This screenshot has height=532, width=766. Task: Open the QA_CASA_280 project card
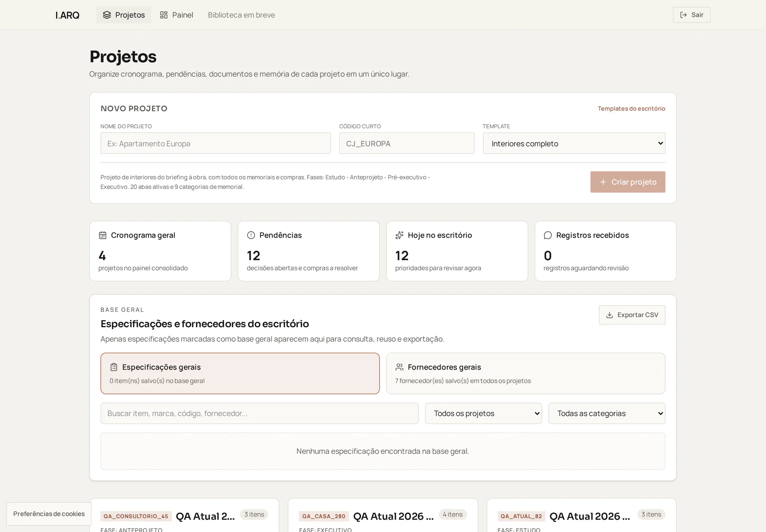(383, 515)
